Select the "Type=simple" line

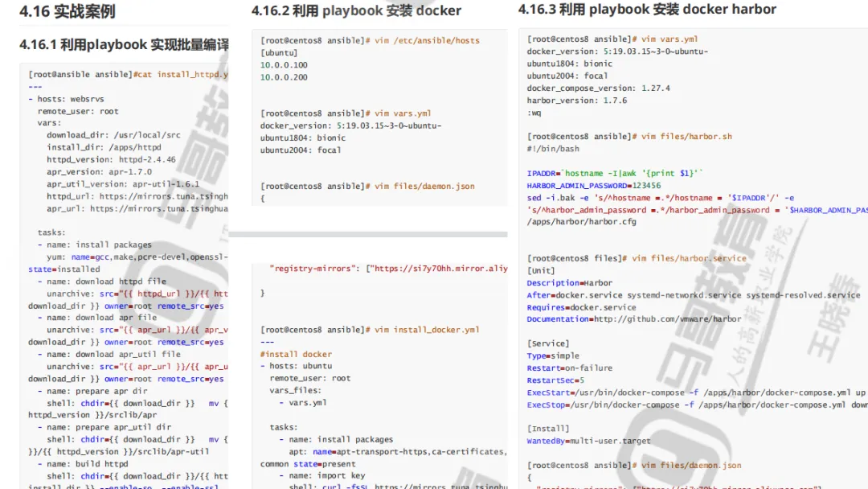coord(553,355)
